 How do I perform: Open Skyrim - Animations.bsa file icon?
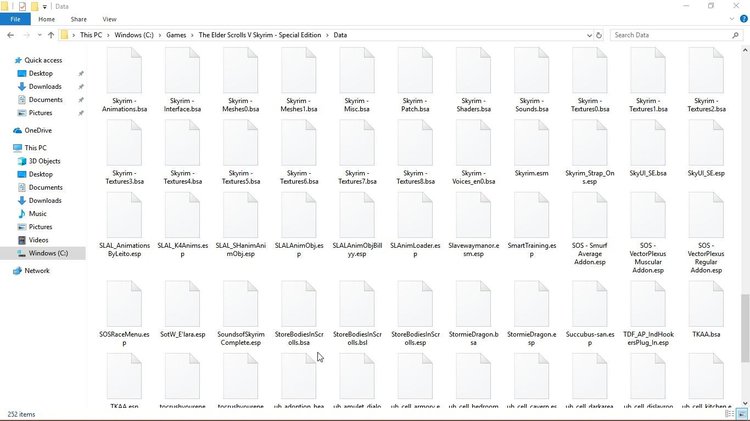[x=124, y=71]
